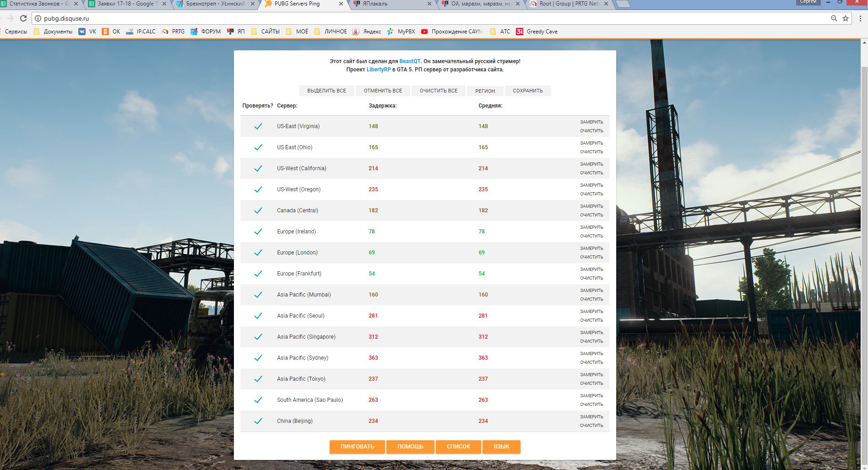868x470 pixels.
Task: Open the PRTG bookmark
Action: (x=173, y=32)
